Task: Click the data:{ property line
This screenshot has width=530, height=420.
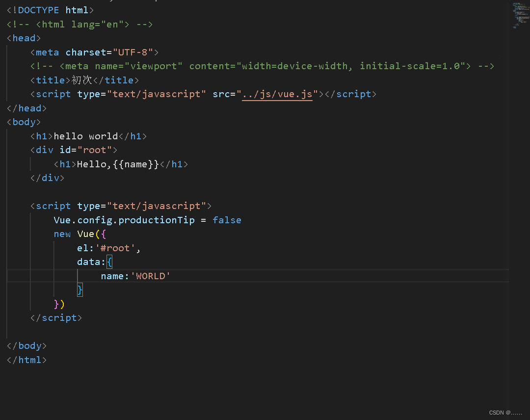Action: click(95, 262)
